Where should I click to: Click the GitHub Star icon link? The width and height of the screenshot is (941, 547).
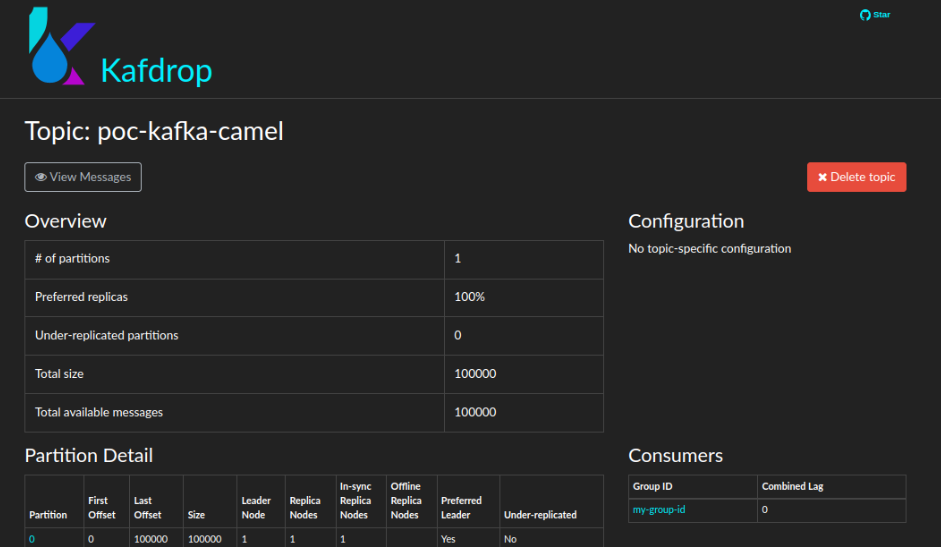[x=875, y=15]
